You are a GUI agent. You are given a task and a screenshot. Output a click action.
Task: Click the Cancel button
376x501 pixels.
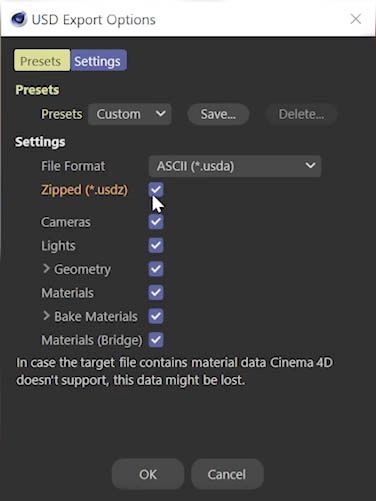tap(227, 474)
